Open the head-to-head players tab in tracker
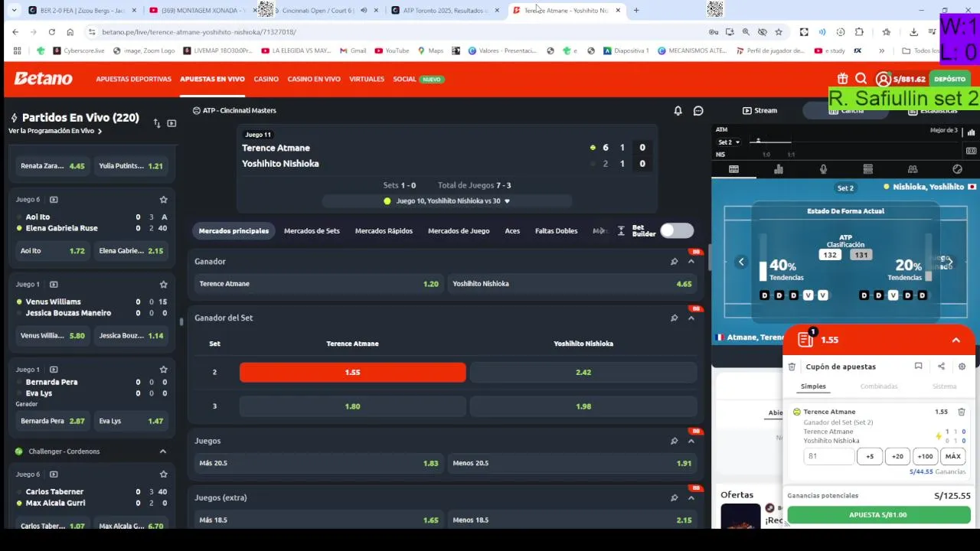Screen dimensions: 980x551 click(913, 169)
